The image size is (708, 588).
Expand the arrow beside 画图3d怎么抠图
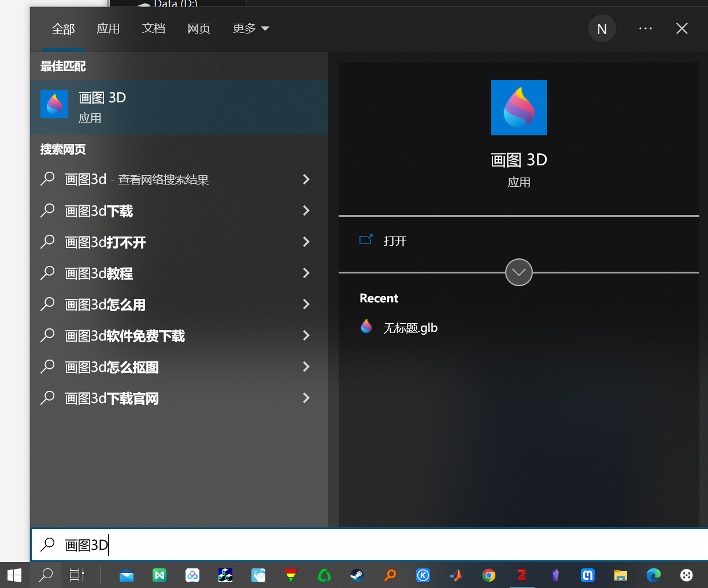click(x=306, y=367)
